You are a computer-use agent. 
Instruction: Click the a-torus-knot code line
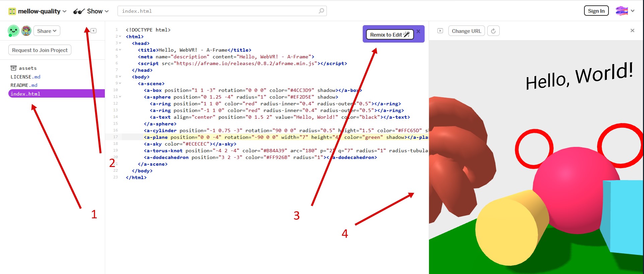point(286,151)
